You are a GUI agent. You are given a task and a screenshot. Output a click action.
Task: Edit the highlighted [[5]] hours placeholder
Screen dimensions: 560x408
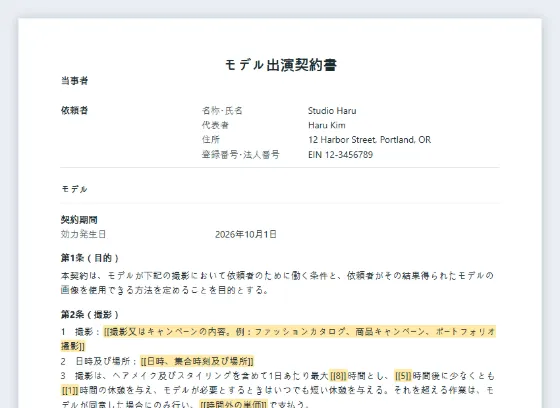click(x=403, y=376)
